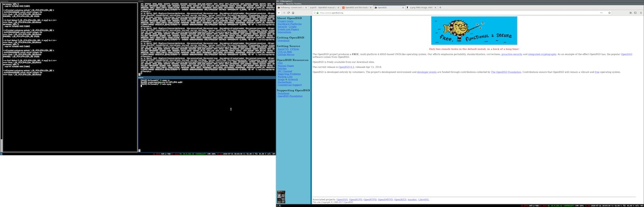The width and height of the screenshot is (644, 207).
Task: Open the Innovations link
Action: [x=285, y=32]
